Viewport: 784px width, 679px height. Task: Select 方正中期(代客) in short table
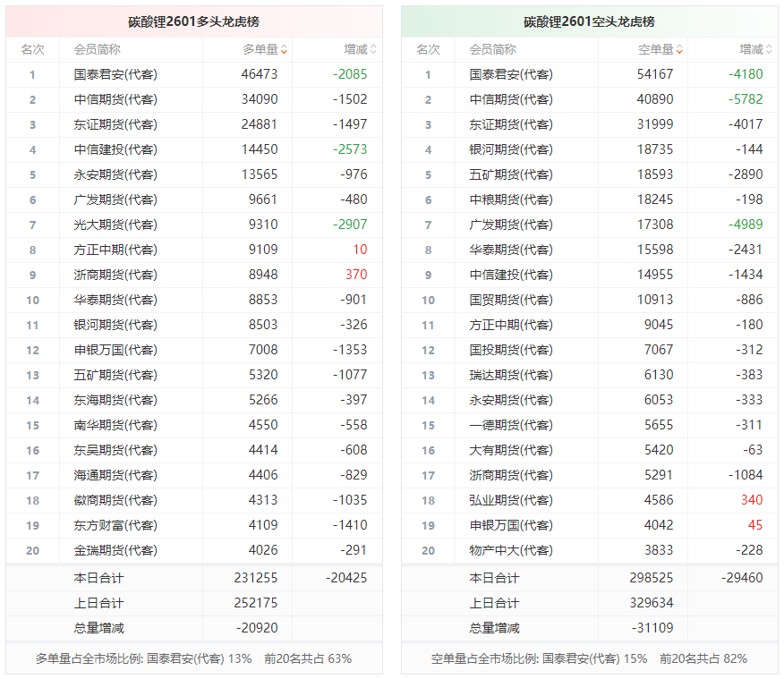511,325
